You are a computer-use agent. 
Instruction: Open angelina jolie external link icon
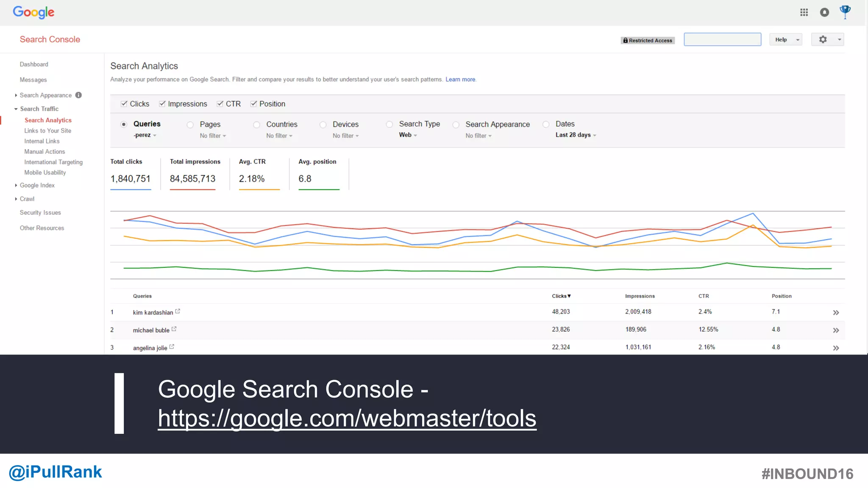[172, 347]
